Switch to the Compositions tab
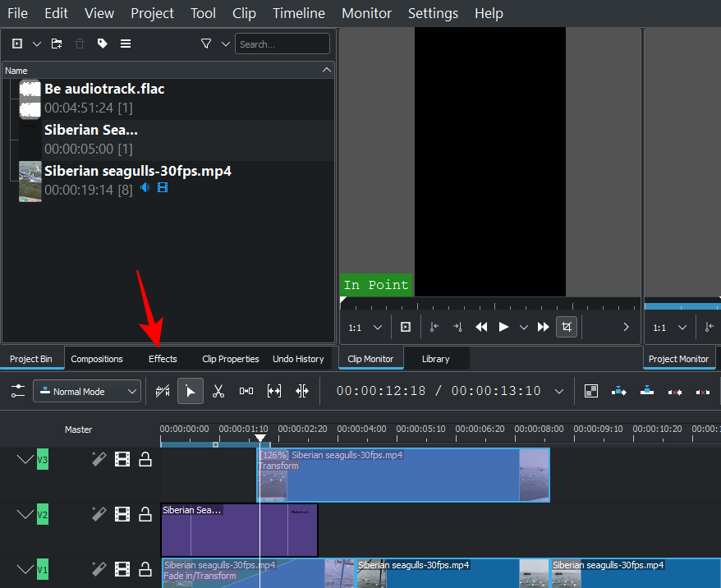The height and width of the screenshot is (588, 721). click(97, 359)
